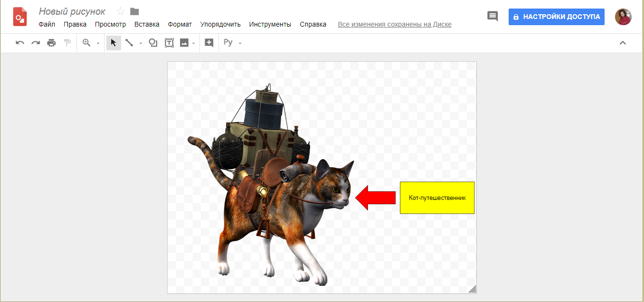644x302 pixels.
Task: Click the Google Drawings logo
Action: coord(19,17)
